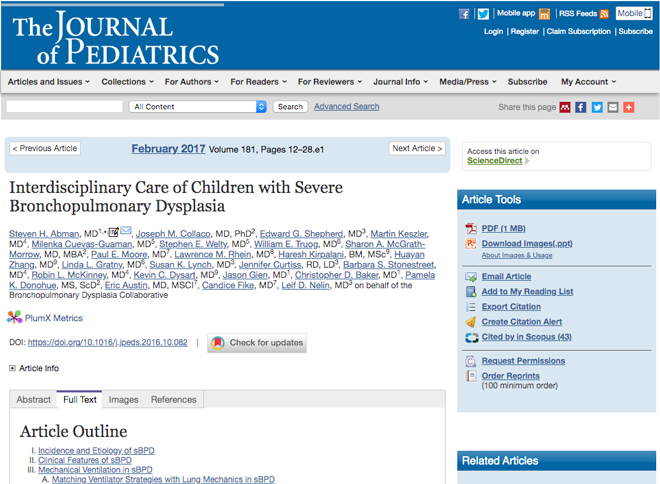Click the PDF file icon in Article Tools
Screen dimensions: 660x484
471,229
